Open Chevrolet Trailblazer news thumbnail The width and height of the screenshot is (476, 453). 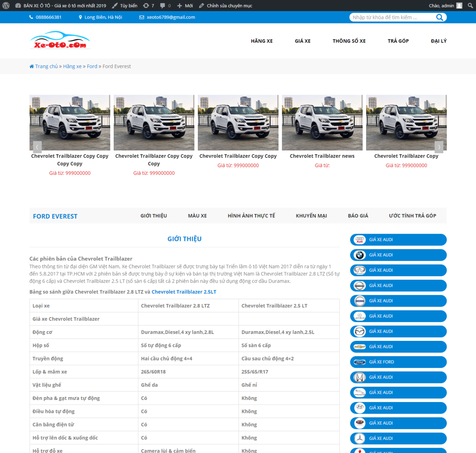pos(322,123)
